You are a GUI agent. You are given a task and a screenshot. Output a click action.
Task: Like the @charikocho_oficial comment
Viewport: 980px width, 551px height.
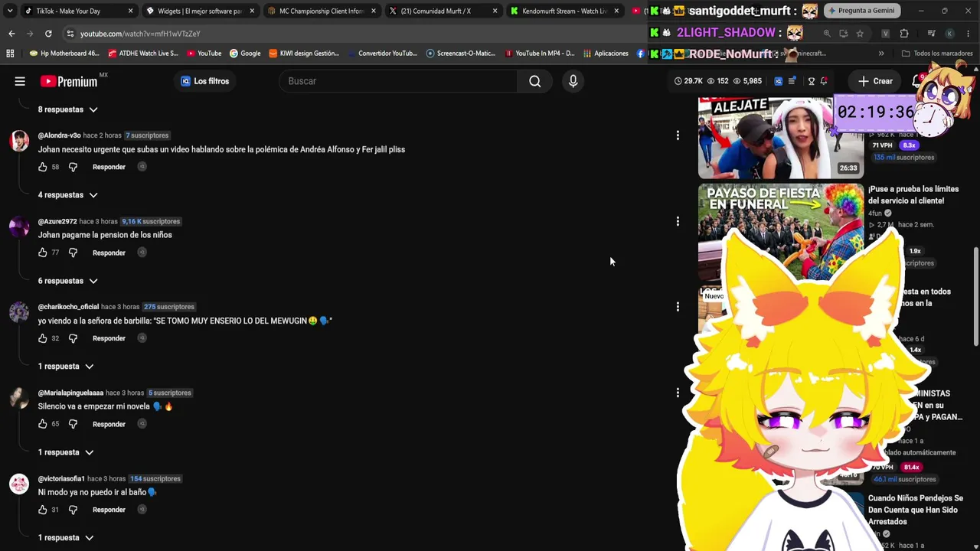pyautogui.click(x=43, y=338)
